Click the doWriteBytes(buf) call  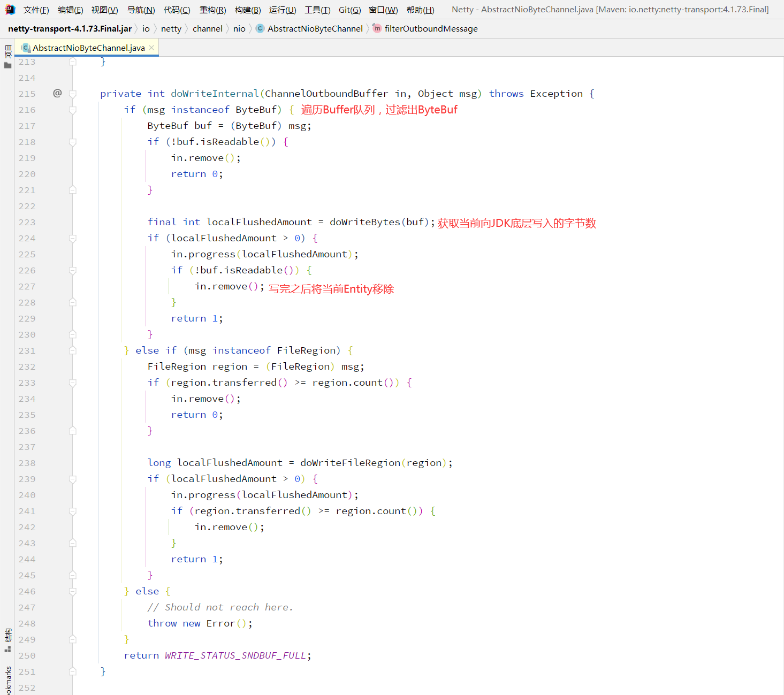tap(379, 222)
